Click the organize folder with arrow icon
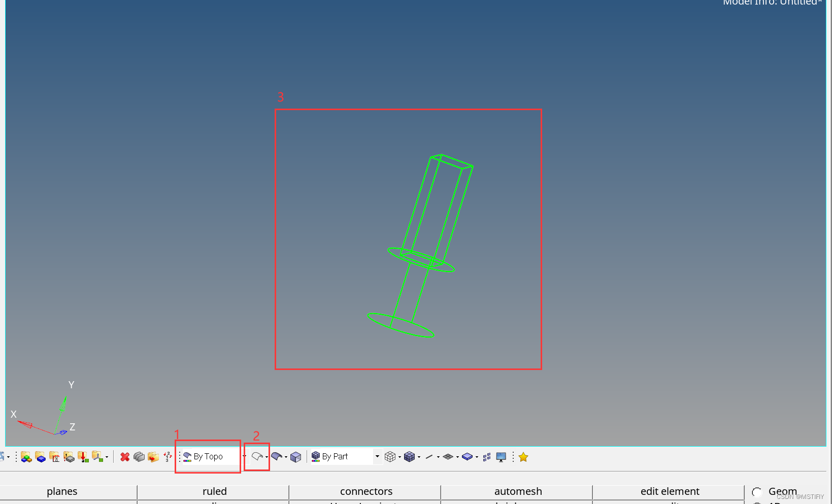Screen dimensions: 832x504 point(153,457)
